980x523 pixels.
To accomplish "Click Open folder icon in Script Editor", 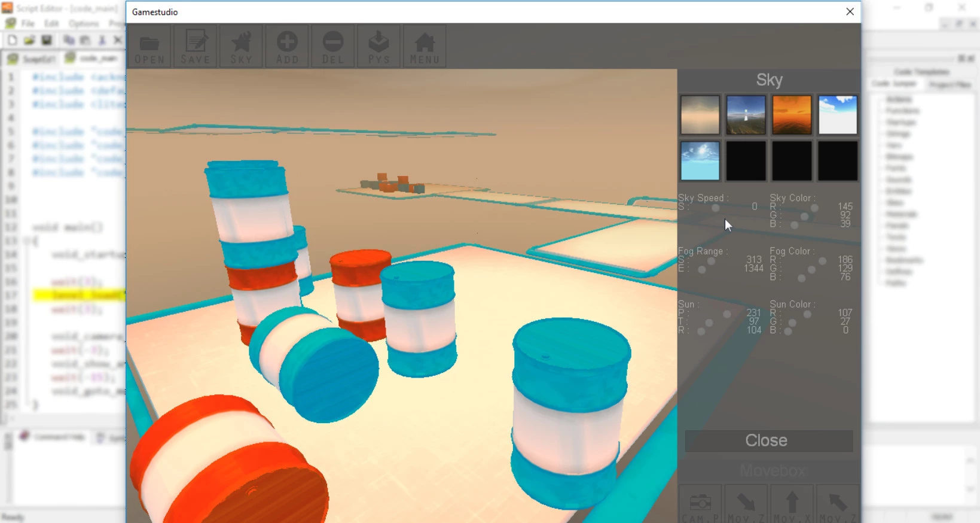I will tap(29, 40).
